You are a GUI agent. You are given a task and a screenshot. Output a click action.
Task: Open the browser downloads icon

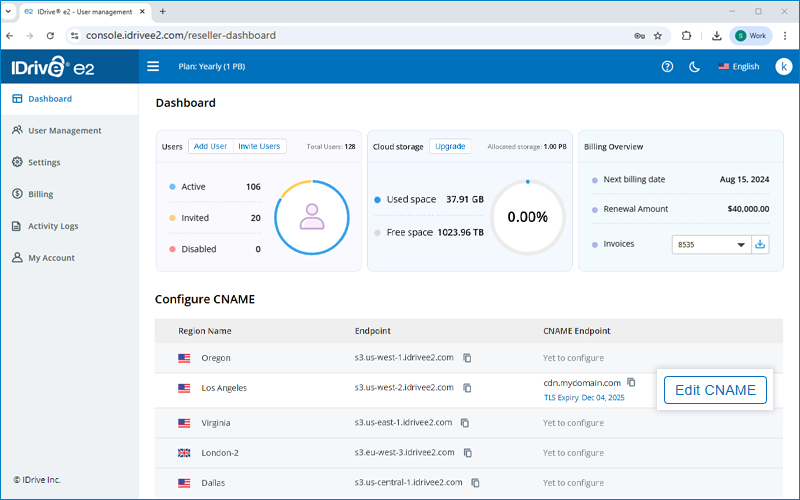click(716, 36)
